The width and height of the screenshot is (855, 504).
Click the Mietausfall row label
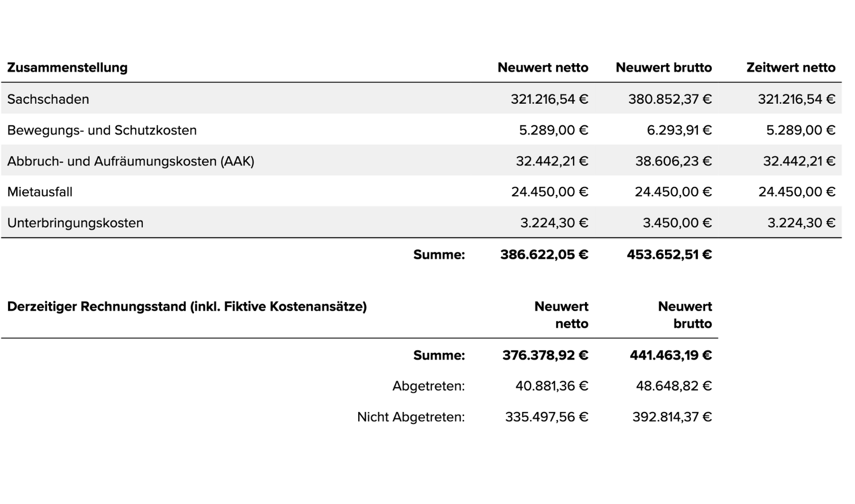(x=40, y=192)
